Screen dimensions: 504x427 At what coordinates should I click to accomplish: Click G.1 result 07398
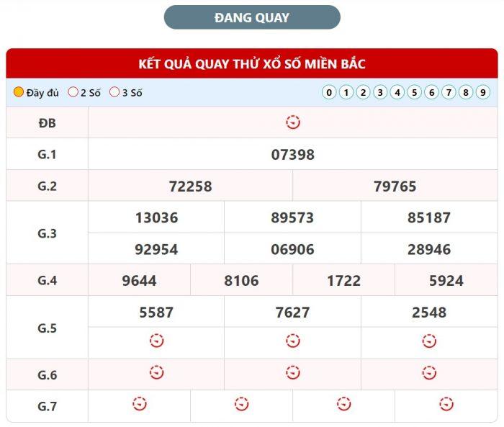(x=293, y=155)
